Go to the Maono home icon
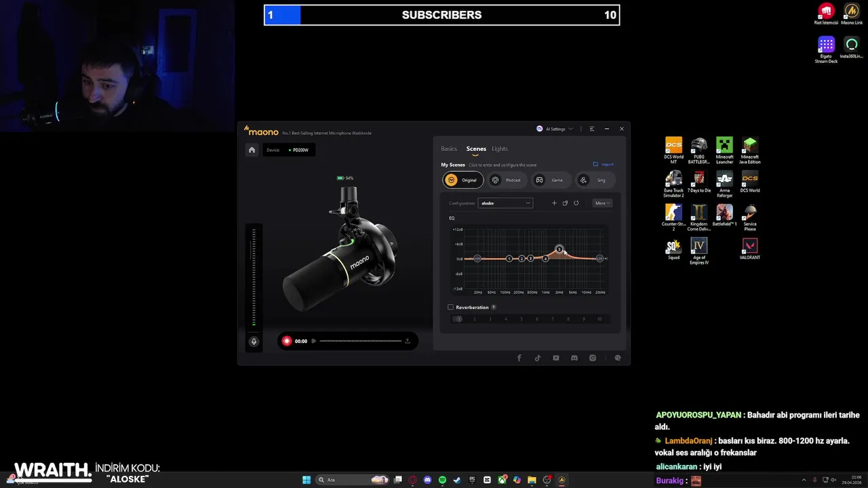Viewport: 868px width, 488px height. [x=252, y=150]
